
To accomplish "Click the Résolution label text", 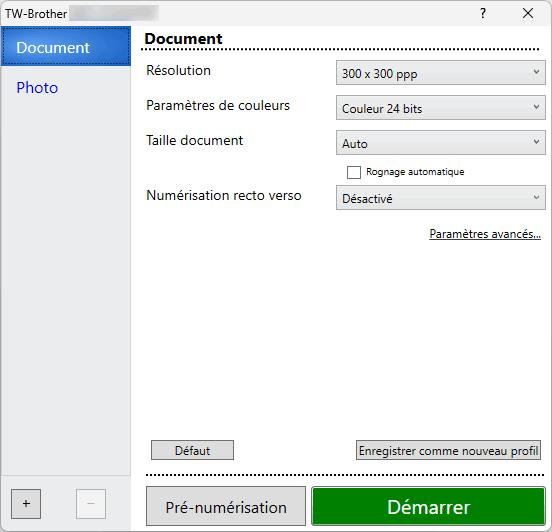I will (x=178, y=70).
